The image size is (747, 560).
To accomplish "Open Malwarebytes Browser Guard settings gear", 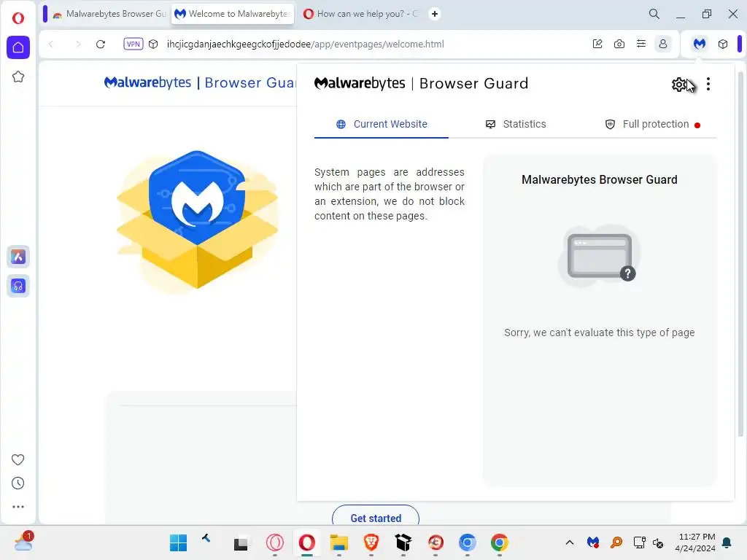I will coord(679,85).
